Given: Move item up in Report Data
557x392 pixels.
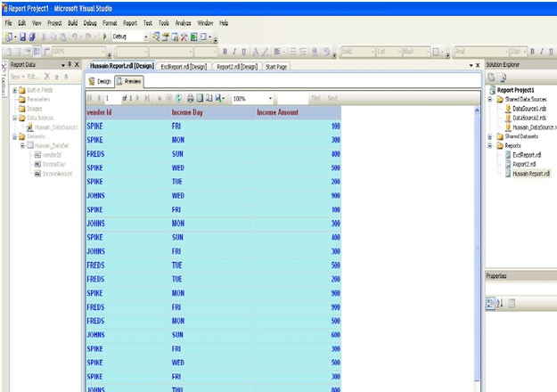Looking at the screenshot, I should 56,77.
